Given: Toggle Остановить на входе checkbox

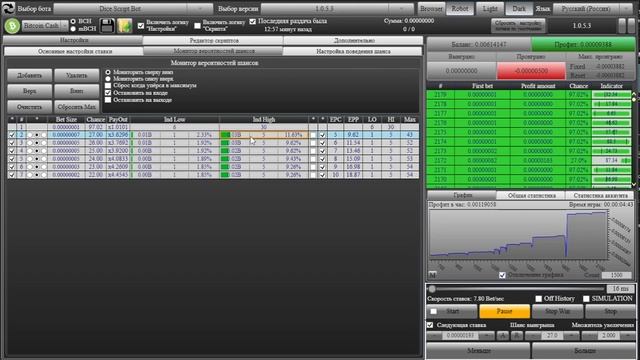Looking at the screenshot, I should (x=108, y=93).
